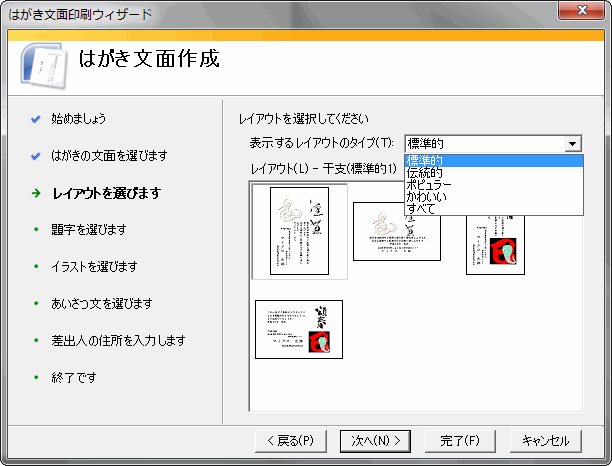The width and height of the screenshot is (612, 466).
Task: Click はがき文面作成 title text
Action: (x=149, y=59)
